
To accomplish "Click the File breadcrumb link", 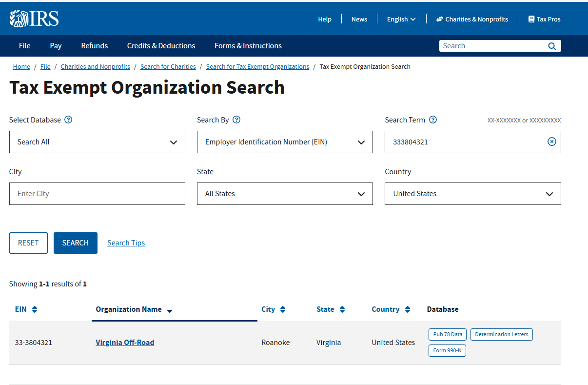I will [45, 66].
